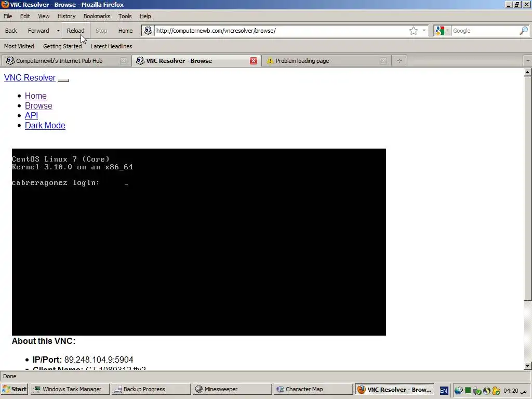
Task: Open the Edit menu
Action: 25,16
